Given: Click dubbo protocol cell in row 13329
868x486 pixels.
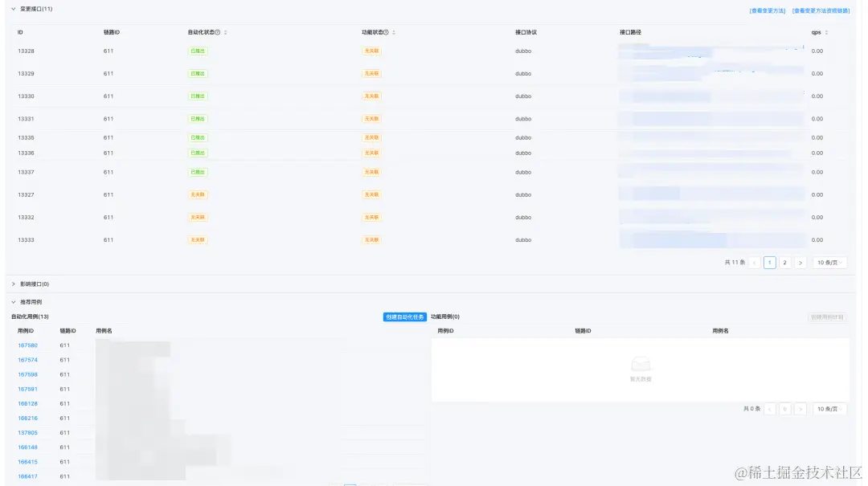Looking at the screenshot, I should click(523, 74).
